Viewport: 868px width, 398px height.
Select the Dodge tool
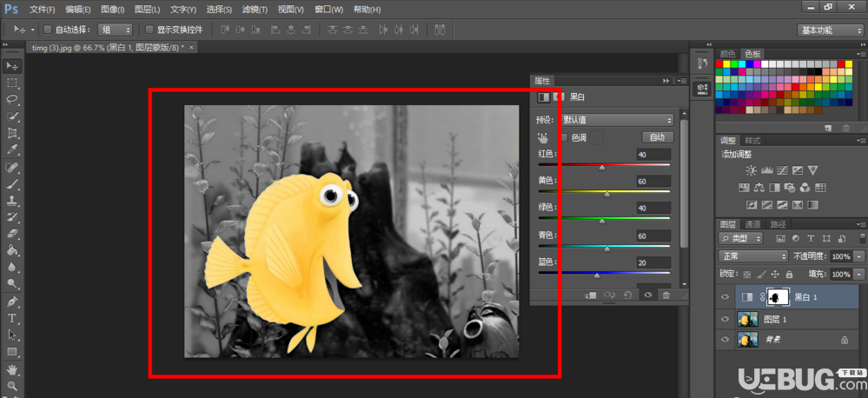(11, 283)
